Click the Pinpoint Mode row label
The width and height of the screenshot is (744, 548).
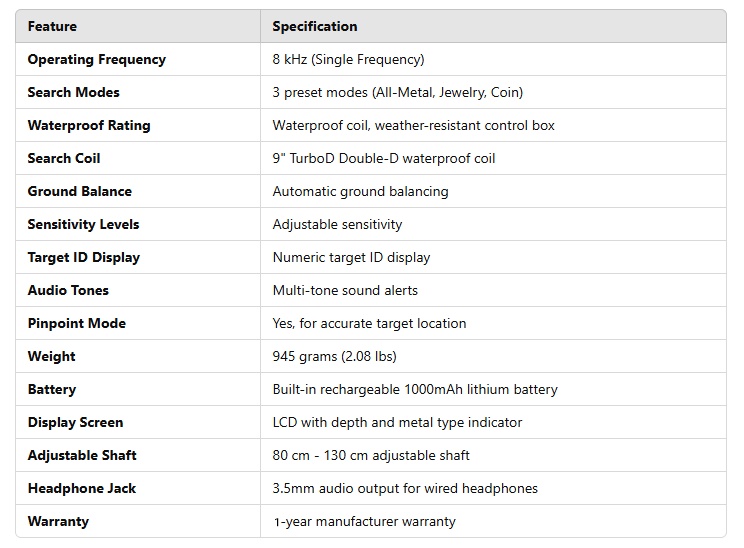[x=77, y=323]
